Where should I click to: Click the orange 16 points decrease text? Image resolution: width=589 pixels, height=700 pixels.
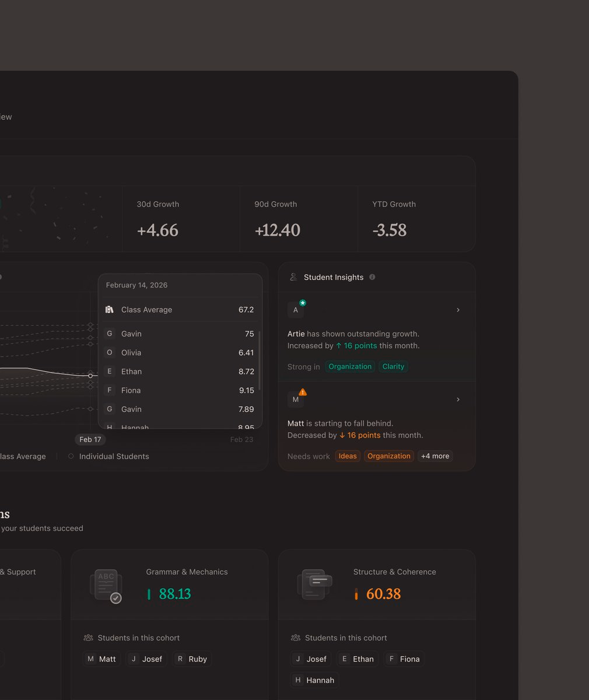(x=360, y=435)
